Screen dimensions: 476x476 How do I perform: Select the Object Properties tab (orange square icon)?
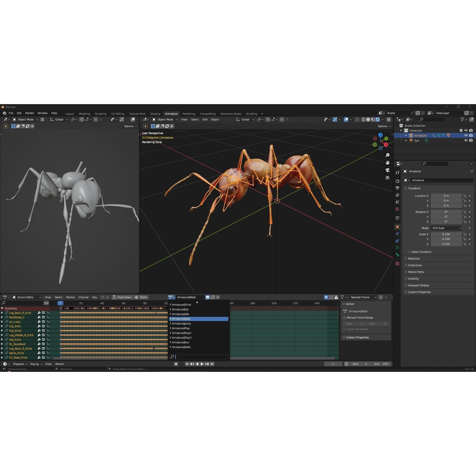(x=397, y=227)
